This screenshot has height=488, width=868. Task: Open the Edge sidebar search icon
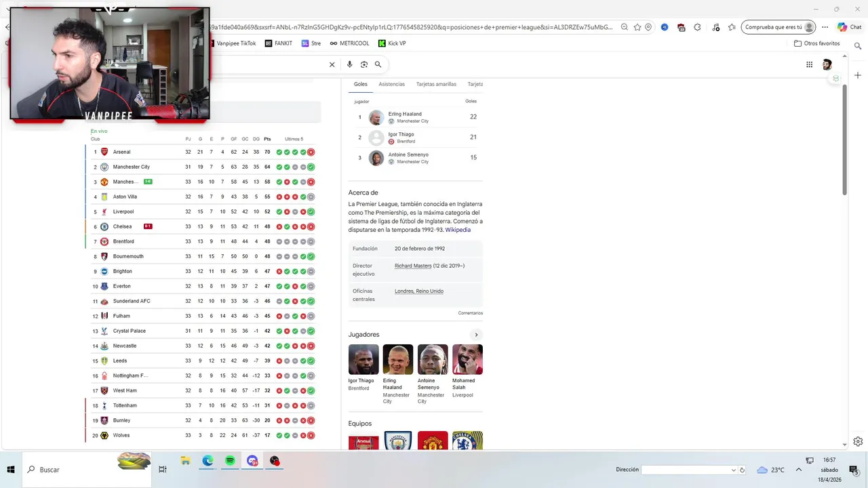click(x=858, y=46)
